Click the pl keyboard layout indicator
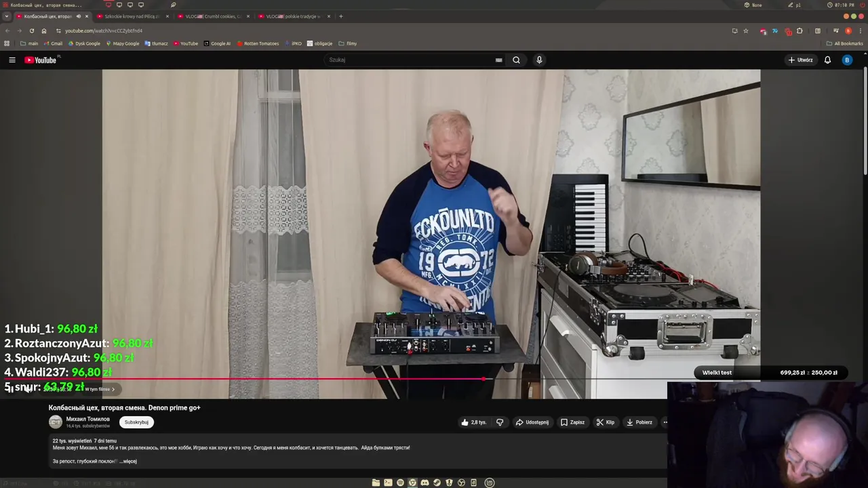Viewport: 868px width, 488px height. (794, 5)
